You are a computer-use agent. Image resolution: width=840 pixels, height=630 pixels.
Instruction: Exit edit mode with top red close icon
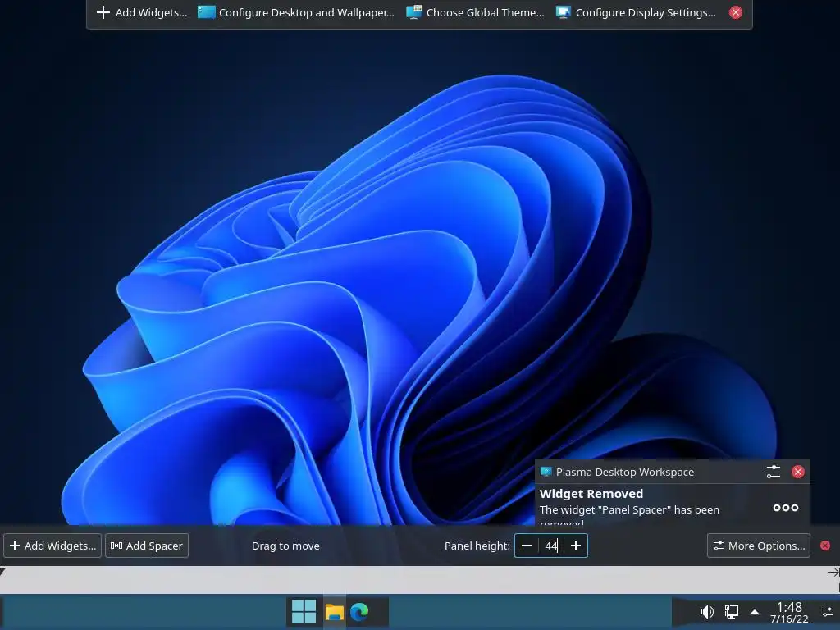pos(736,12)
